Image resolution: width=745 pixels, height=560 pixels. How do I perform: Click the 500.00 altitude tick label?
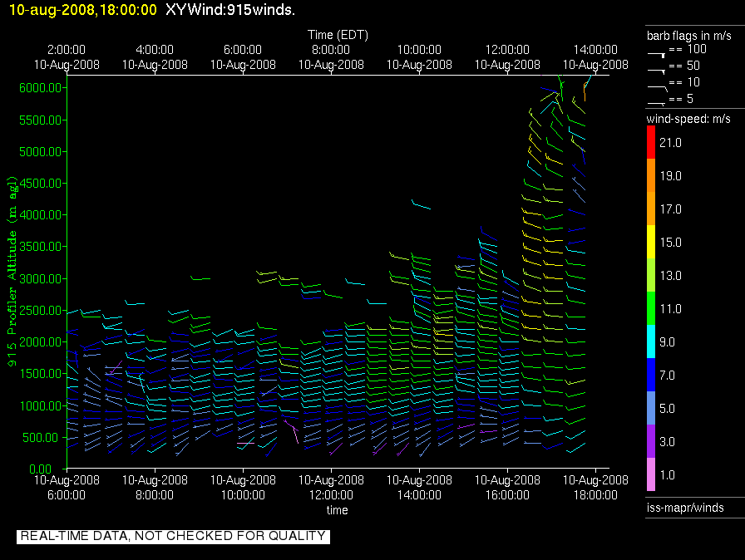[42, 438]
